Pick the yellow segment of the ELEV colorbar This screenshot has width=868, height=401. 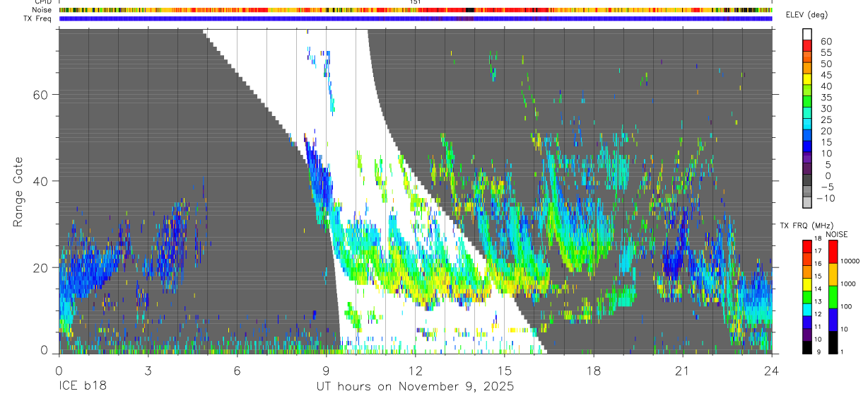pos(807,79)
